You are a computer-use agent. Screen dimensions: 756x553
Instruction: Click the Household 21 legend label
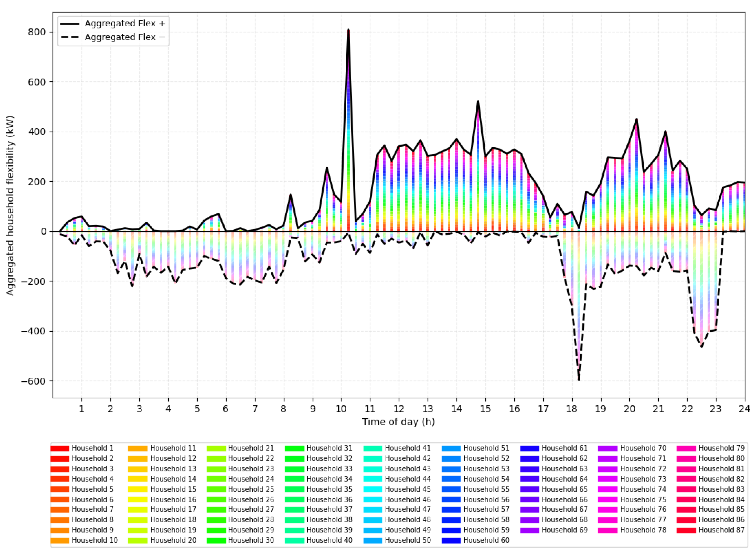[x=251, y=449]
